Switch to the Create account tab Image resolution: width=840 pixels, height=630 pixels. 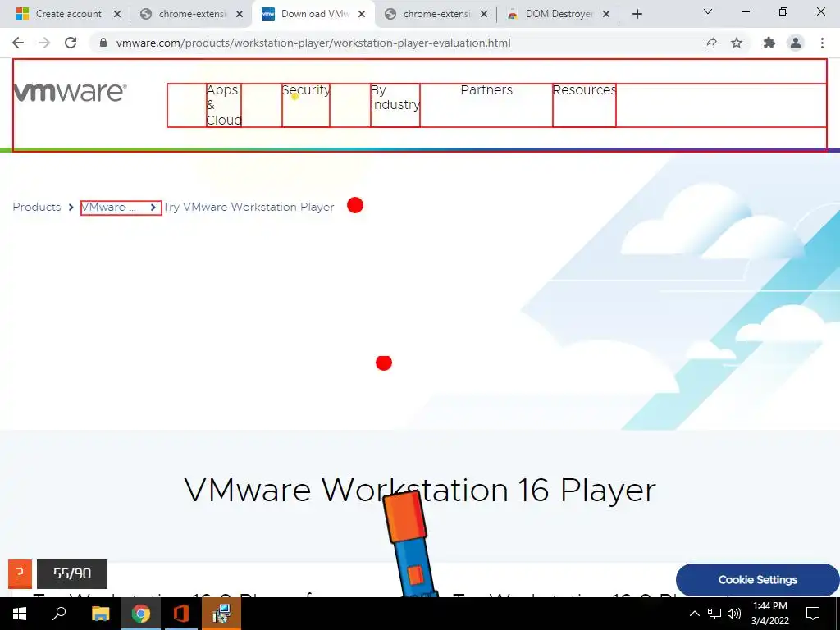pos(69,14)
